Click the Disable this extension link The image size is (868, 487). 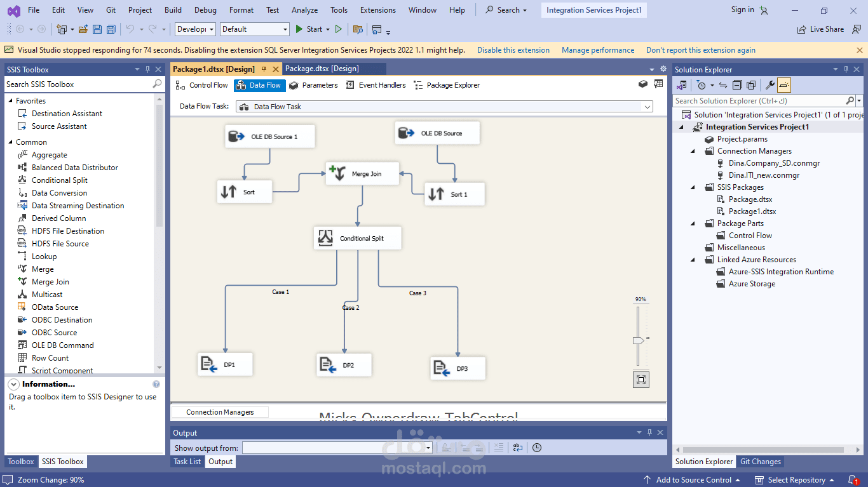[x=513, y=50]
